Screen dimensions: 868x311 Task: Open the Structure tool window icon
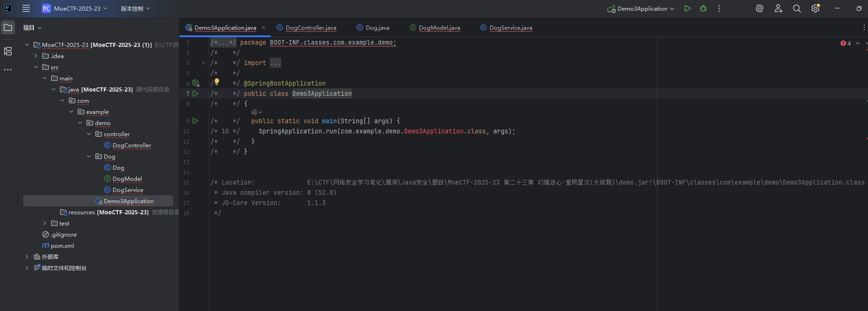tap(8, 51)
